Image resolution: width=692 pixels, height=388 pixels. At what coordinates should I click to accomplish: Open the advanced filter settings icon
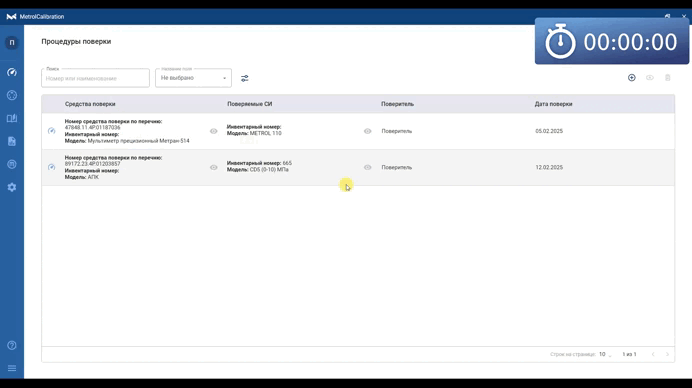click(244, 78)
